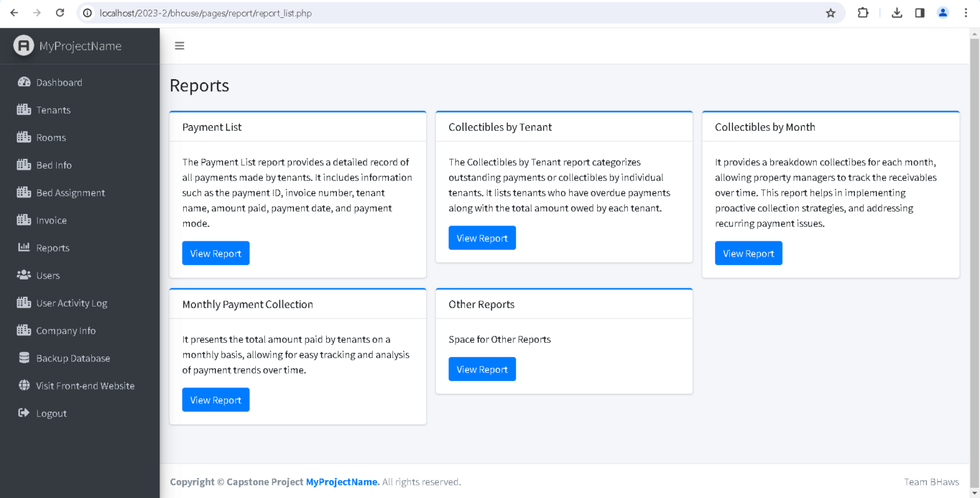The width and height of the screenshot is (980, 498).
Task: Click MyProjectName link in the footer
Action: (x=341, y=481)
